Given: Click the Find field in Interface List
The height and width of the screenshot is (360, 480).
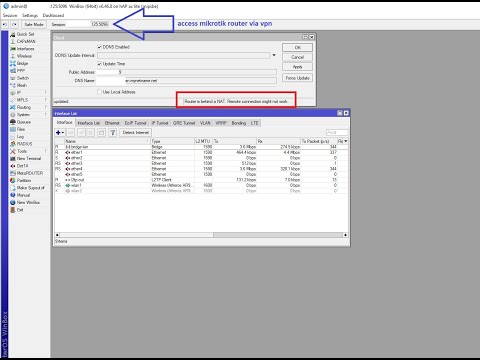Looking at the screenshot, I should 337,133.
